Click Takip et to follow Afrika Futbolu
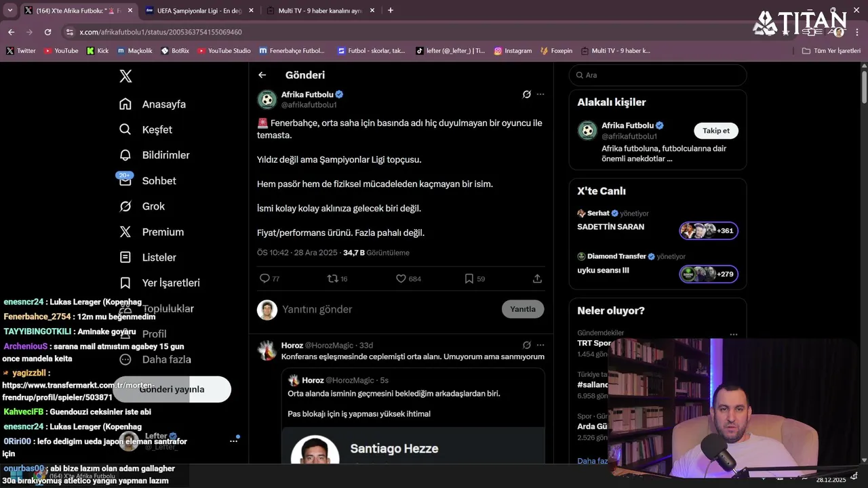Viewport: 868px width, 488px height. click(x=716, y=131)
